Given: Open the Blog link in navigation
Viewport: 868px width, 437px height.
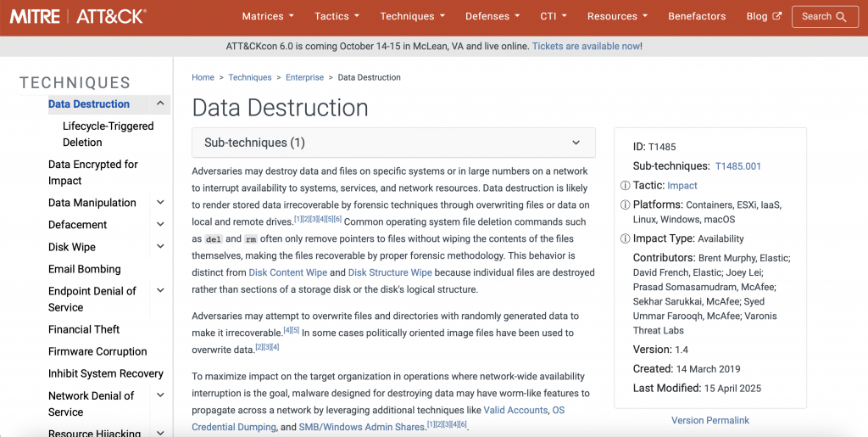Looking at the screenshot, I should (764, 16).
